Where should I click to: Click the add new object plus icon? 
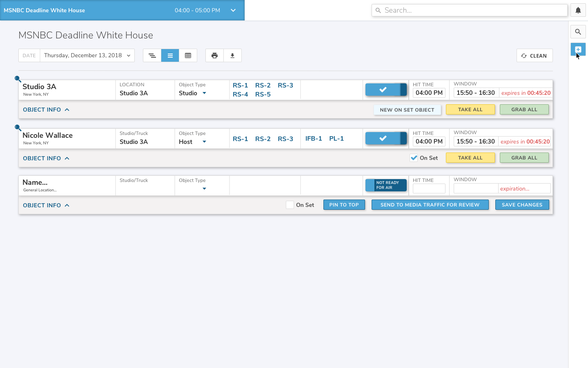tap(578, 49)
